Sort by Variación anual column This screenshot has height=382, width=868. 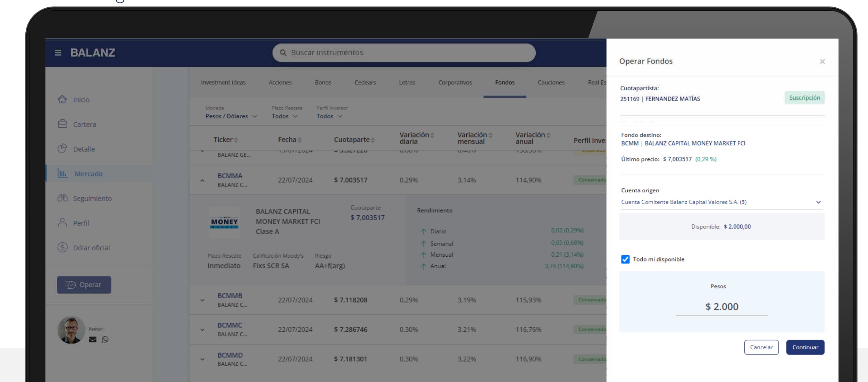(533, 138)
